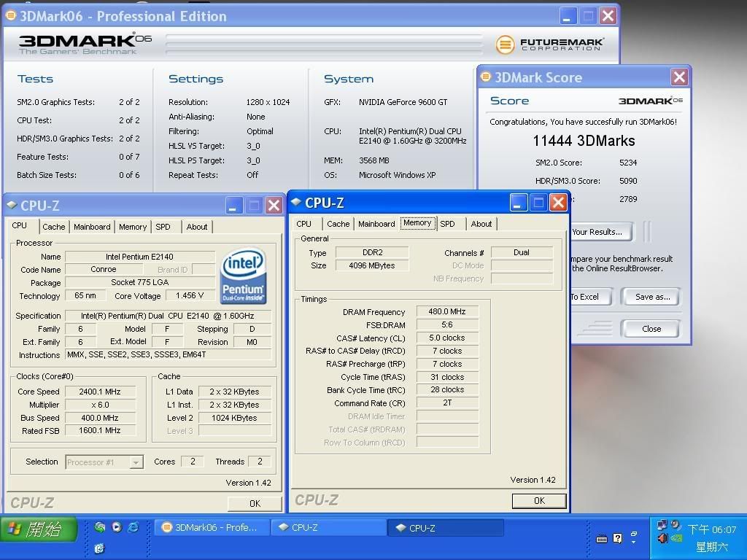Click the Core Speed 2400.1 MHz field

[100, 392]
